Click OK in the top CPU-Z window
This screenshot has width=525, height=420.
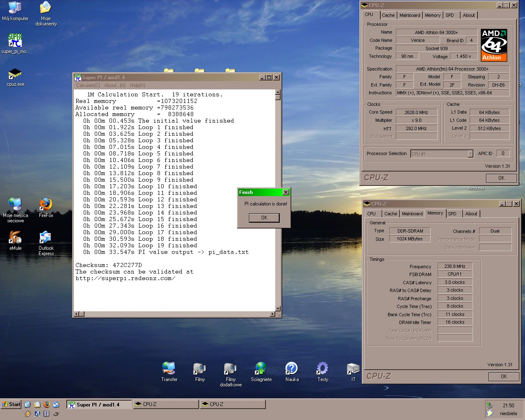(x=501, y=178)
